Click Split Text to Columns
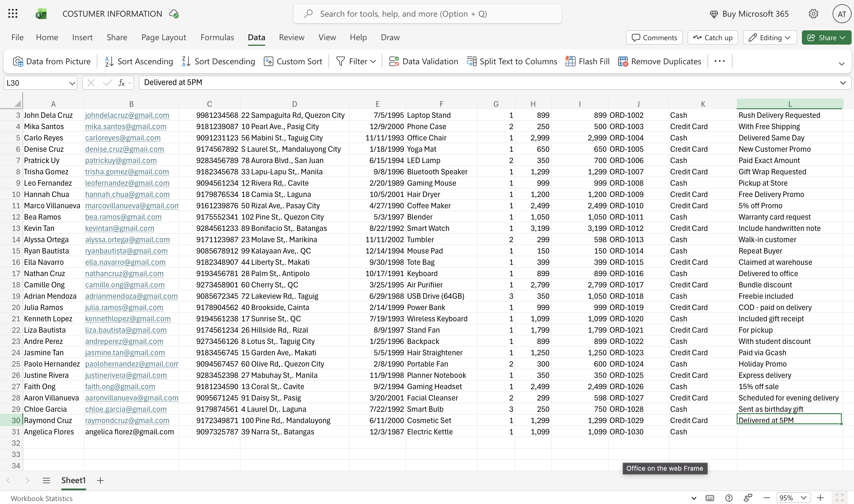 (x=512, y=62)
